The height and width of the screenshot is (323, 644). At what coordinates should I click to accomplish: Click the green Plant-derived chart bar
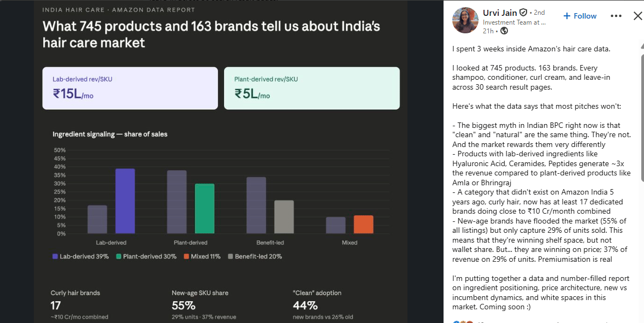click(x=205, y=208)
